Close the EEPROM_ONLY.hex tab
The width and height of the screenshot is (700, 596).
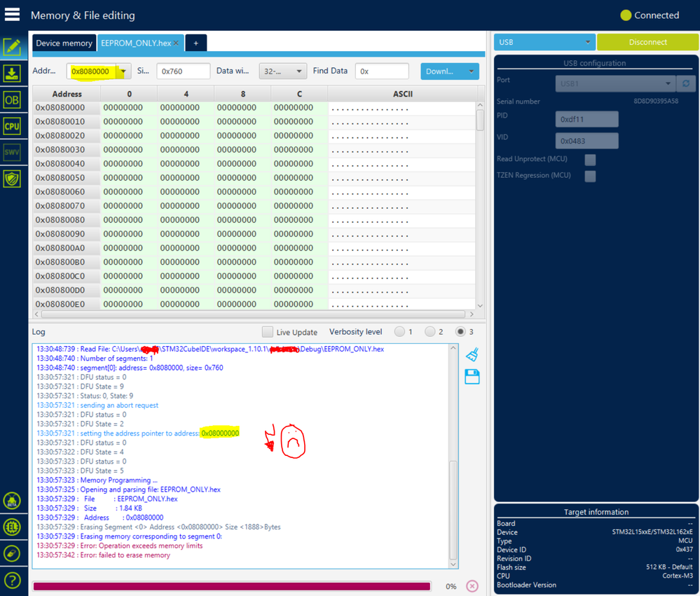coord(176,43)
